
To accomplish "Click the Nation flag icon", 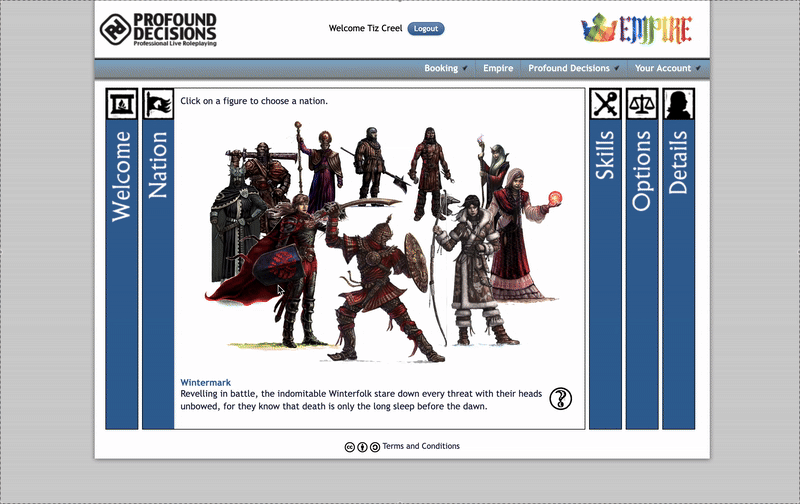I will coord(158,104).
